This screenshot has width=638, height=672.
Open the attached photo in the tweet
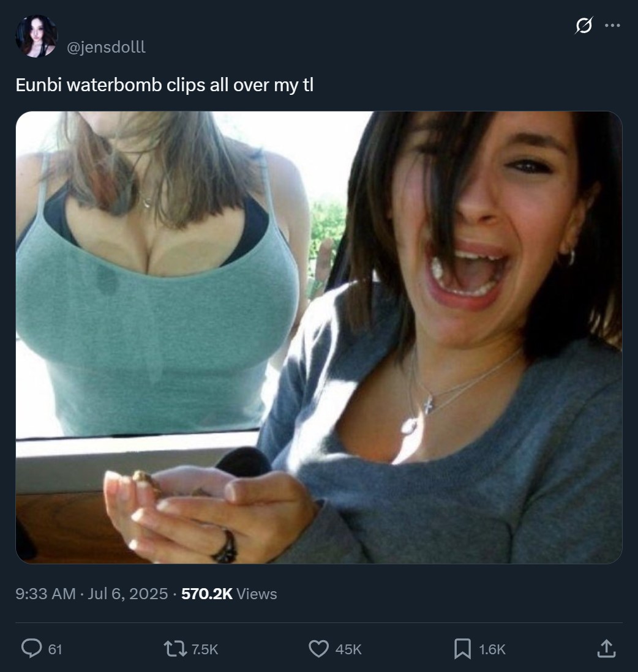[319, 337]
